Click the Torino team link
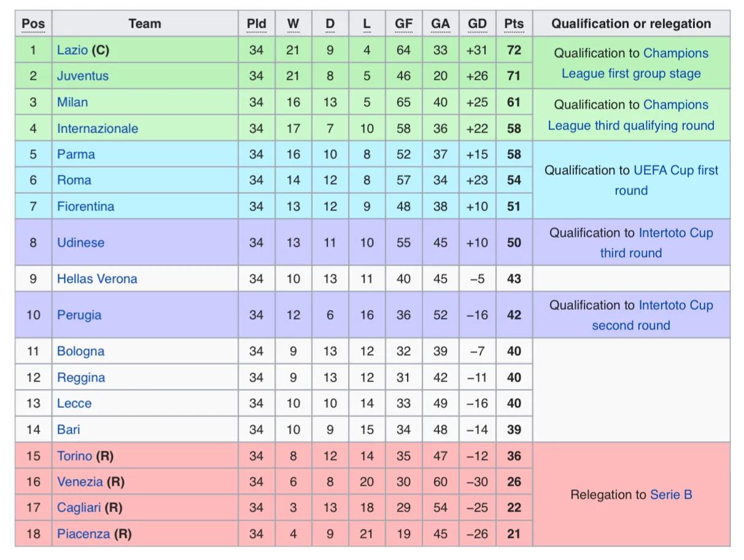744x560 pixels. coord(74,456)
